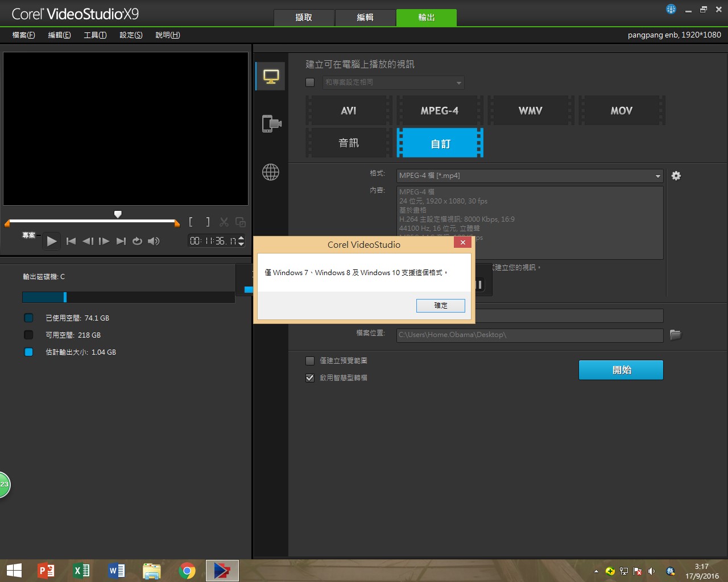Select the web upload globe icon

[x=271, y=172]
